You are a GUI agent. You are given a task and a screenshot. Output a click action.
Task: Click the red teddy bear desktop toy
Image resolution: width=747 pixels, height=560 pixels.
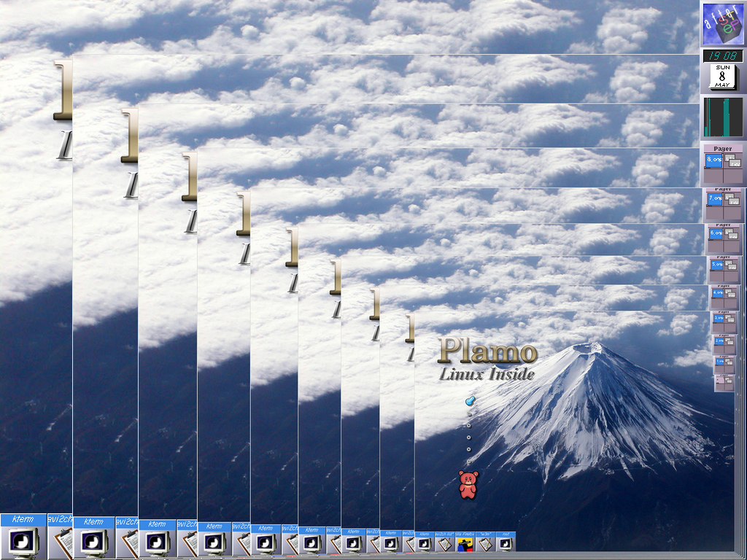468,485
